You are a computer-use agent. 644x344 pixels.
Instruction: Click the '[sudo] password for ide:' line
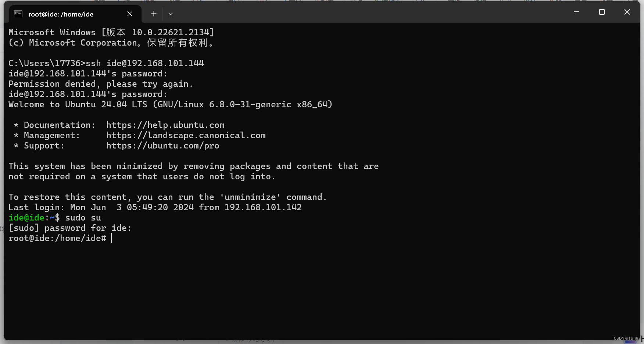click(x=70, y=228)
